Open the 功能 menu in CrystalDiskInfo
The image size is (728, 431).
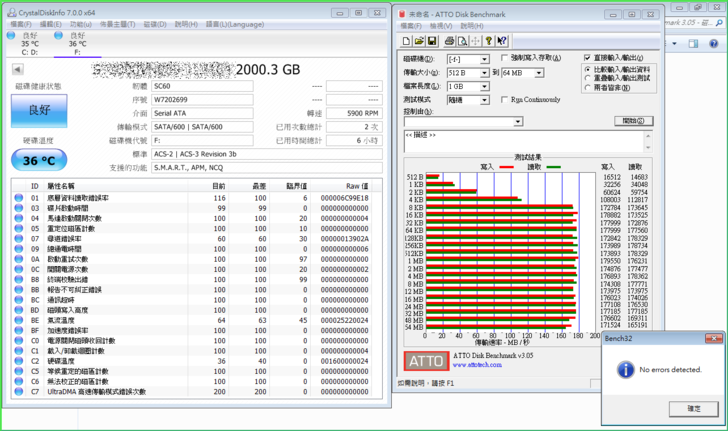[73, 22]
